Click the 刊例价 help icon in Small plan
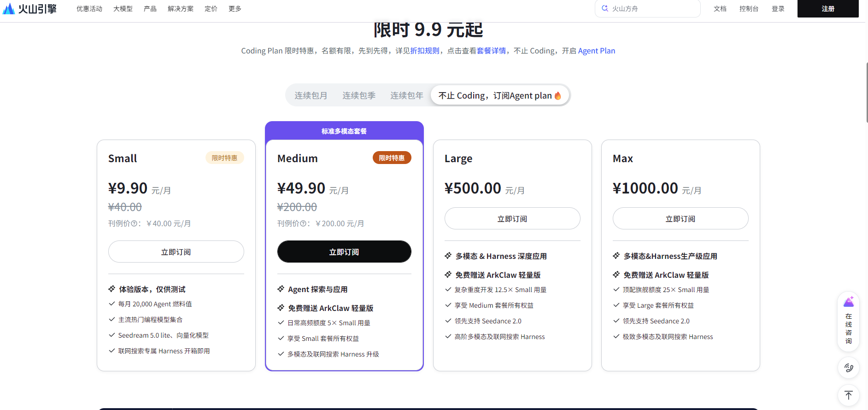 134,223
